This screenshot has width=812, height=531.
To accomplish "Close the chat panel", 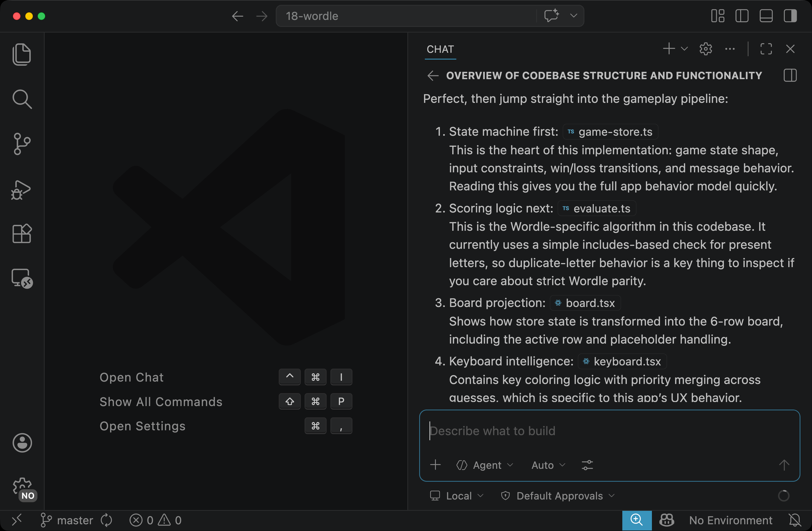I will click(790, 49).
